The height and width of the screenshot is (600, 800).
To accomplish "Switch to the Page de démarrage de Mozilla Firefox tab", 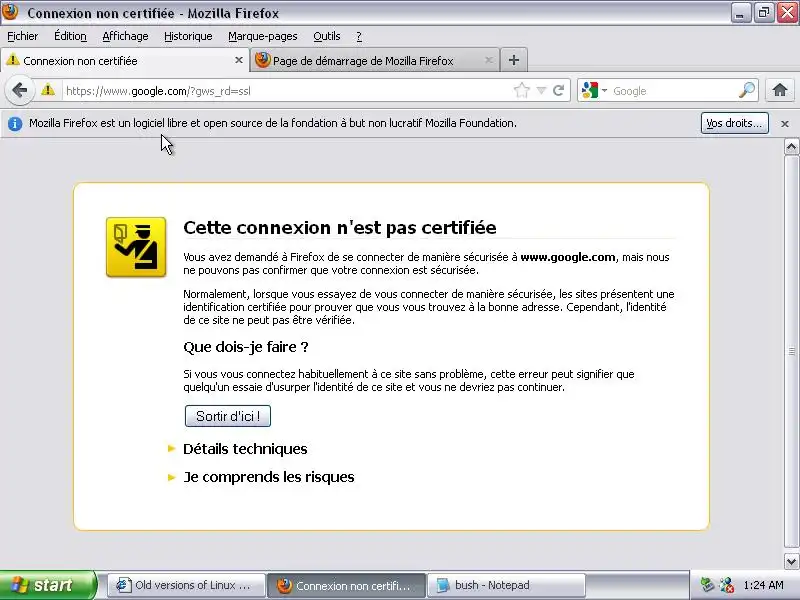I will point(375,60).
